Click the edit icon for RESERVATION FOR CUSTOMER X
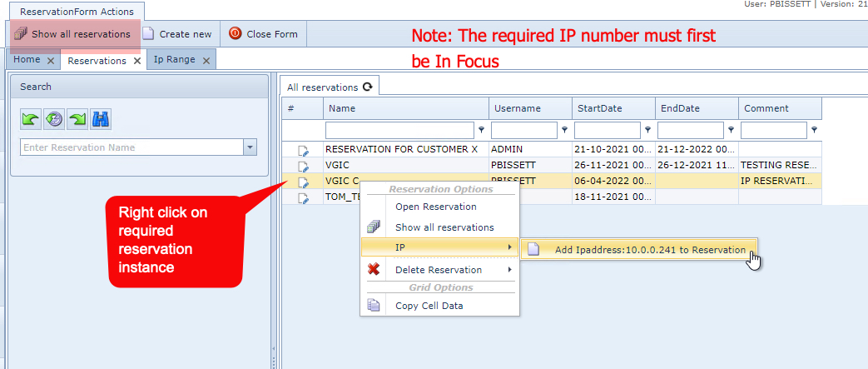Screen dimensions: 868x369 tap(304, 150)
